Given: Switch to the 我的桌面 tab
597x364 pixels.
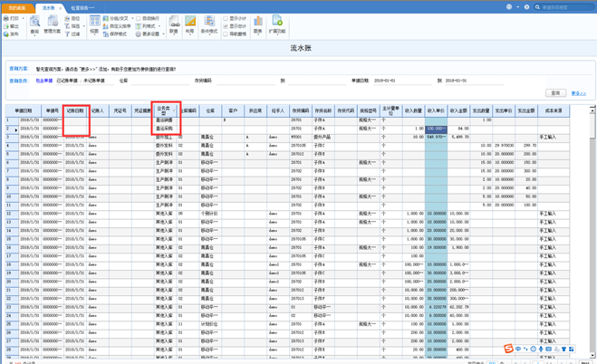Looking at the screenshot, I should 17,7.
